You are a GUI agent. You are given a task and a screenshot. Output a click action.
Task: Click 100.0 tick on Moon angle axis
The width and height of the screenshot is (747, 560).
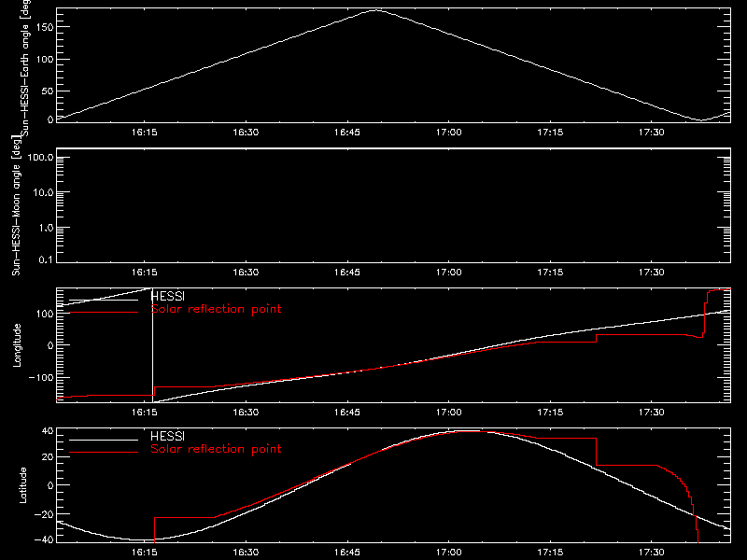[40, 158]
